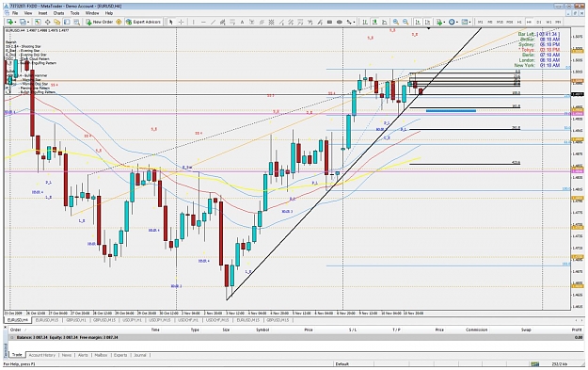This screenshot has height=370, width=588.
Task: Open the Charts menu
Action: pyautogui.click(x=58, y=13)
